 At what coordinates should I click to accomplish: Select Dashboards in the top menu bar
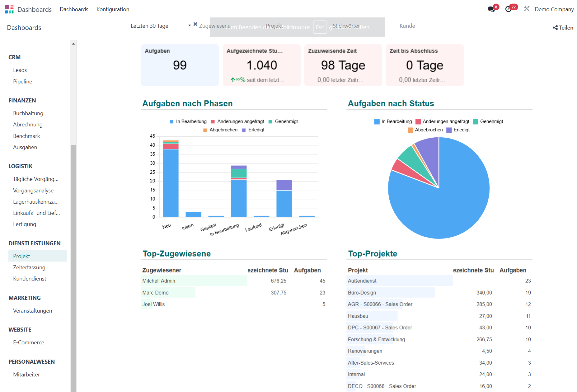coord(74,9)
